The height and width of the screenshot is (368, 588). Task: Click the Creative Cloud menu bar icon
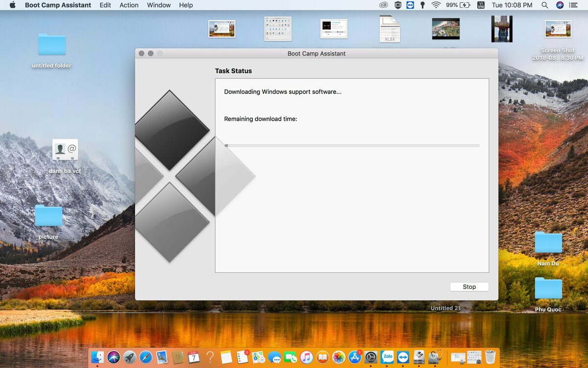point(384,5)
